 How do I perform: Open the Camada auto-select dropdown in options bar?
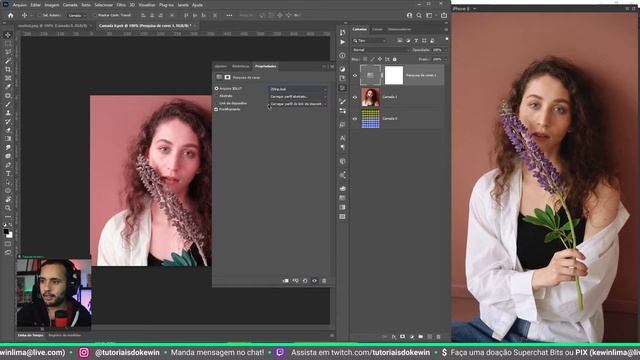point(77,15)
